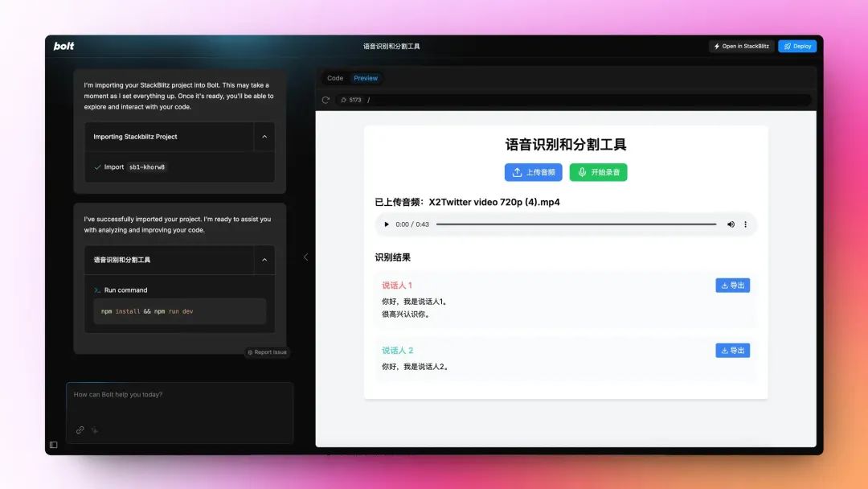Viewport: 868px width, 489px height.
Task: Open project in StackBlitz
Action: (x=741, y=47)
